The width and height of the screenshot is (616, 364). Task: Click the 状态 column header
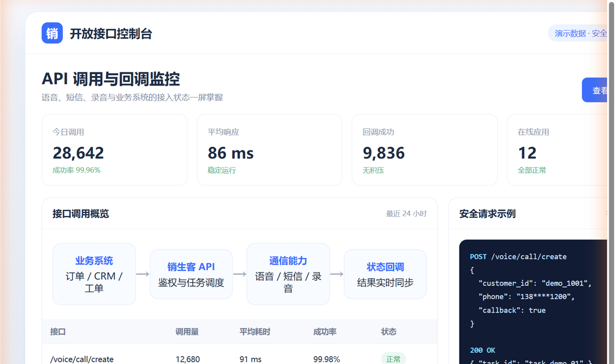click(x=389, y=332)
